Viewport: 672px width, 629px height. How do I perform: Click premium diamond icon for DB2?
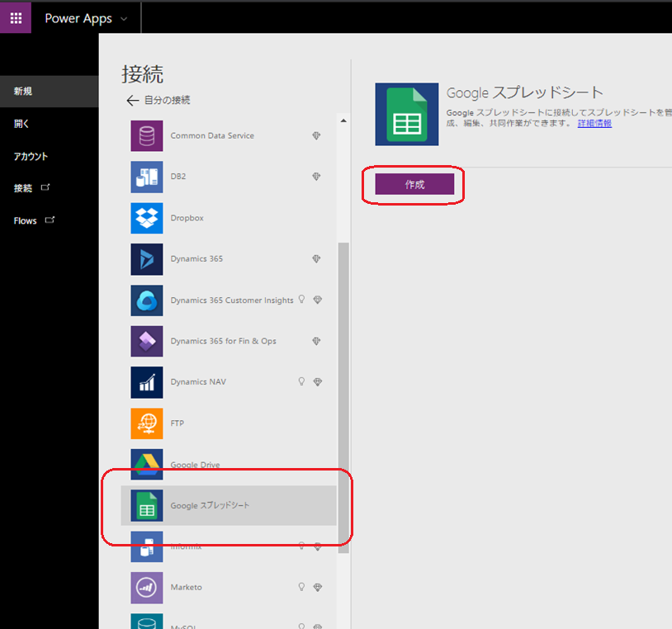click(x=316, y=177)
